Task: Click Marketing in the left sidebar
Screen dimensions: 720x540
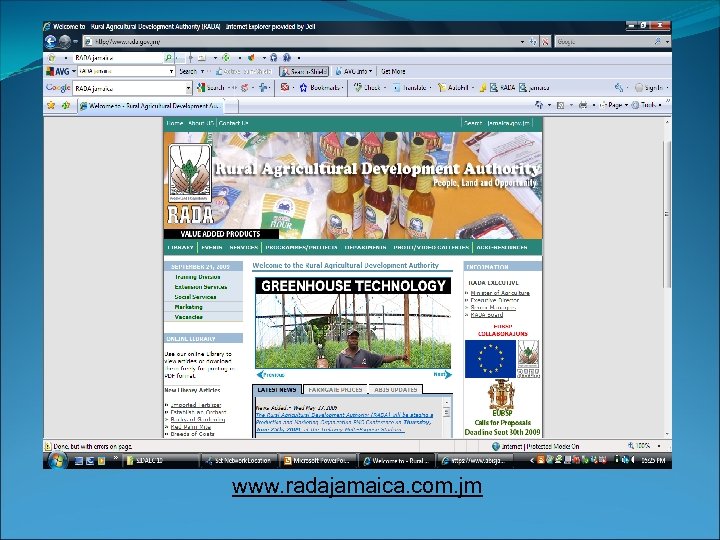Action: tap(188, 307)
